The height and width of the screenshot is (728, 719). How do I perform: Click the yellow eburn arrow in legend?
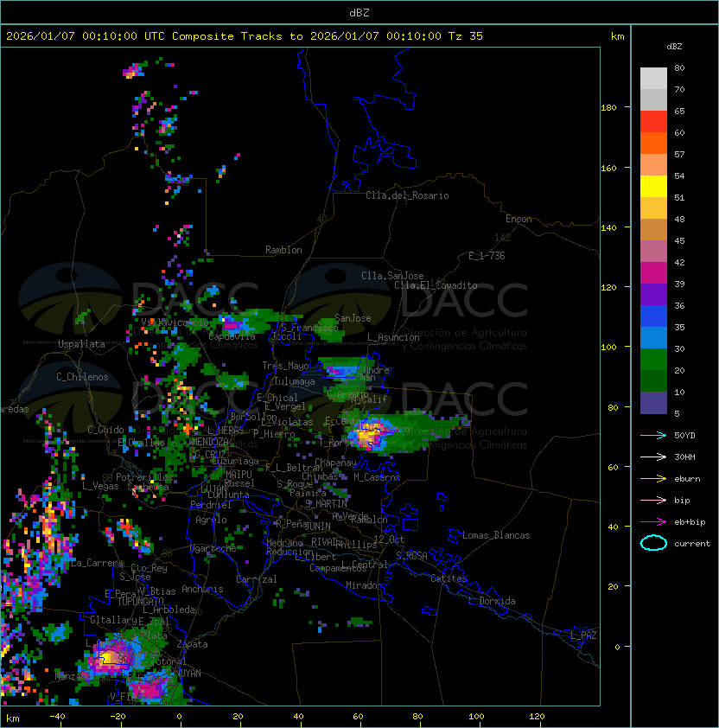pyautogui.click(x=653, y=479)
